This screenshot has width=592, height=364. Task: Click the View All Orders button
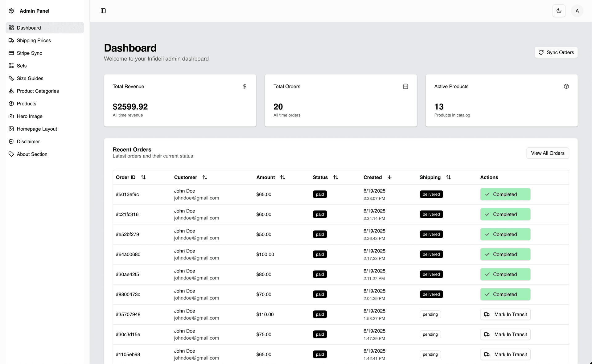[x=548, y=153]
